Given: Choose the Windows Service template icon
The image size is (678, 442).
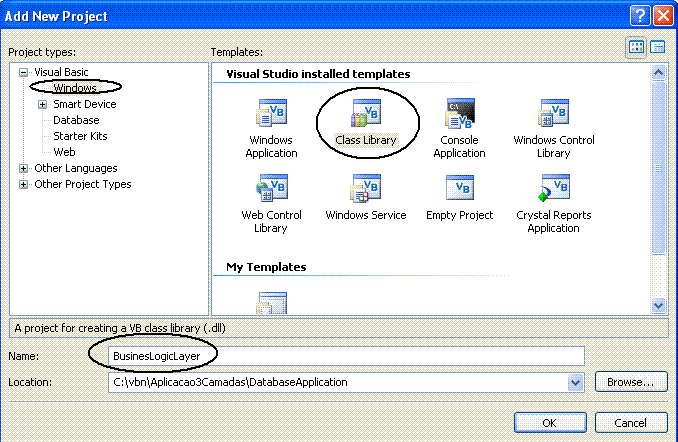Looking at the screenshot, I should [366, 188].
